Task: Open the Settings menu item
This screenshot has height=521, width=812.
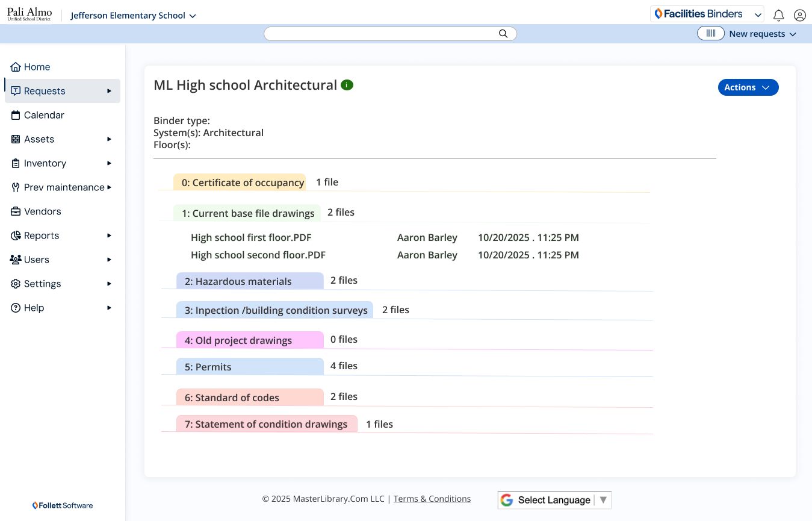Action: (42, 284)
